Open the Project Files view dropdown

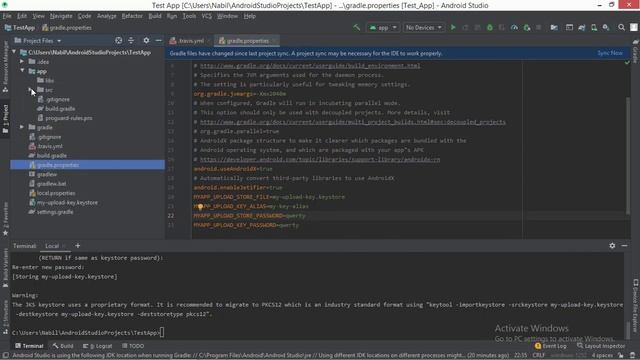click(x=38, y=40)
